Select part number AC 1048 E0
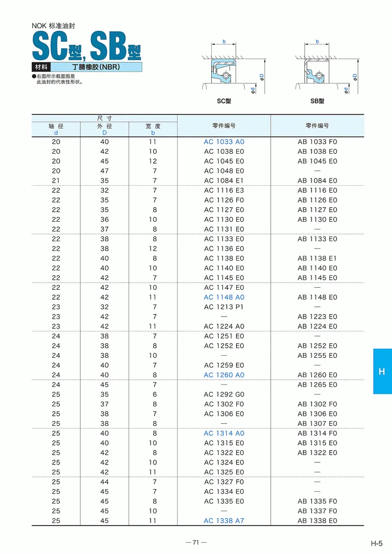This screenshot has width=392, height=555. 224,171
